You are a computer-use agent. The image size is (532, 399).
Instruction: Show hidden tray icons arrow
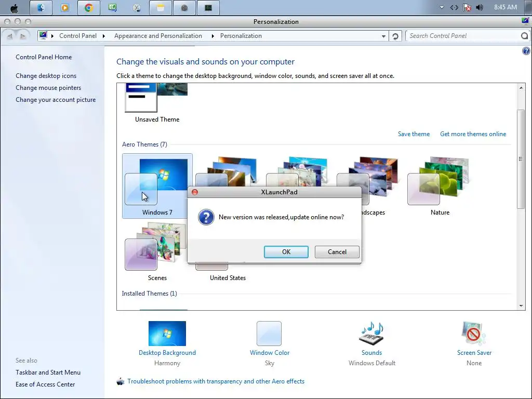tap(442, 7)
